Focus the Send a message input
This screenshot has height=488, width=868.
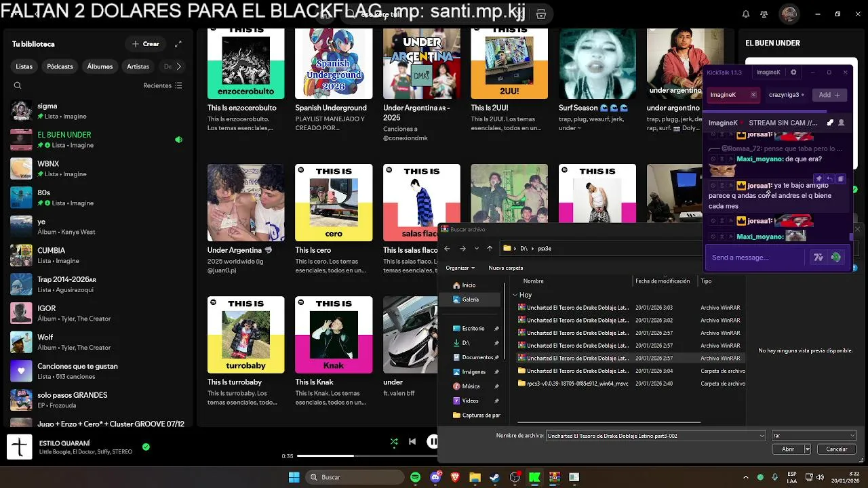[x=756, y=258]
